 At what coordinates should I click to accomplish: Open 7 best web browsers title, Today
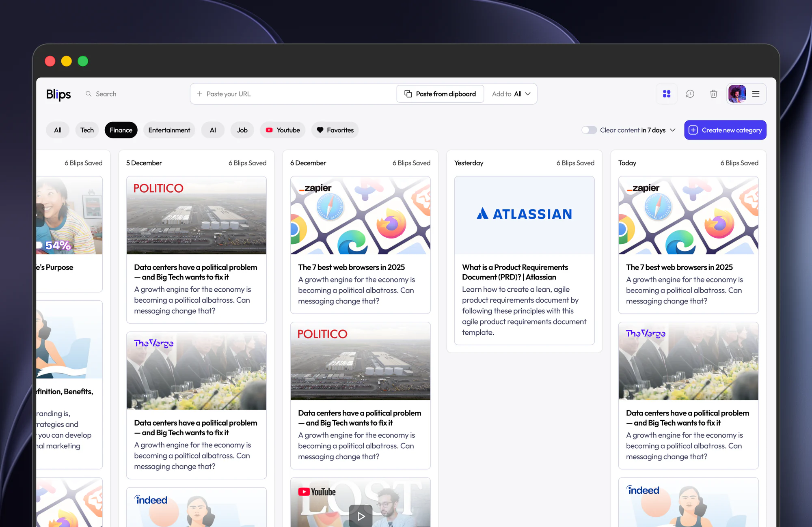coord(679,267)
